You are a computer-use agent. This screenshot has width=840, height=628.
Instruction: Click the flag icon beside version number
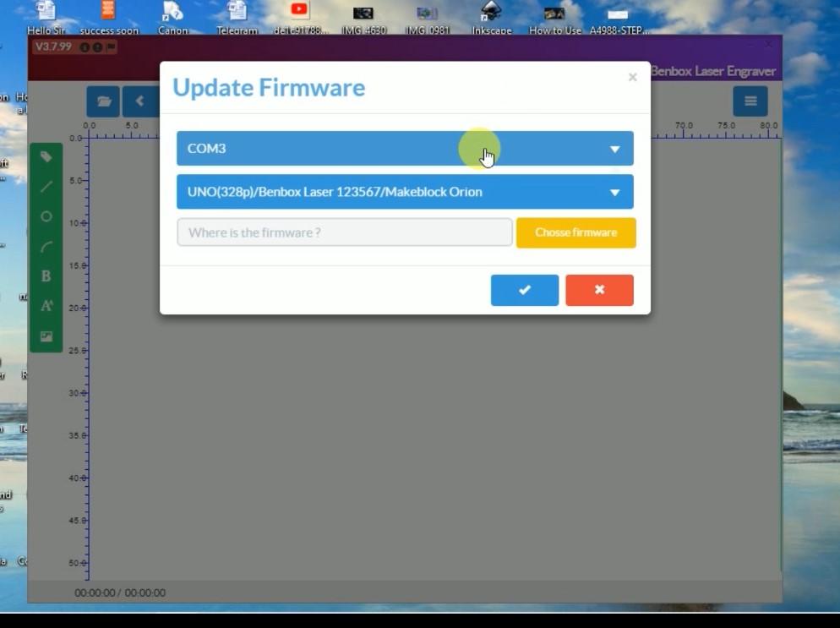(x=111, y=47)
